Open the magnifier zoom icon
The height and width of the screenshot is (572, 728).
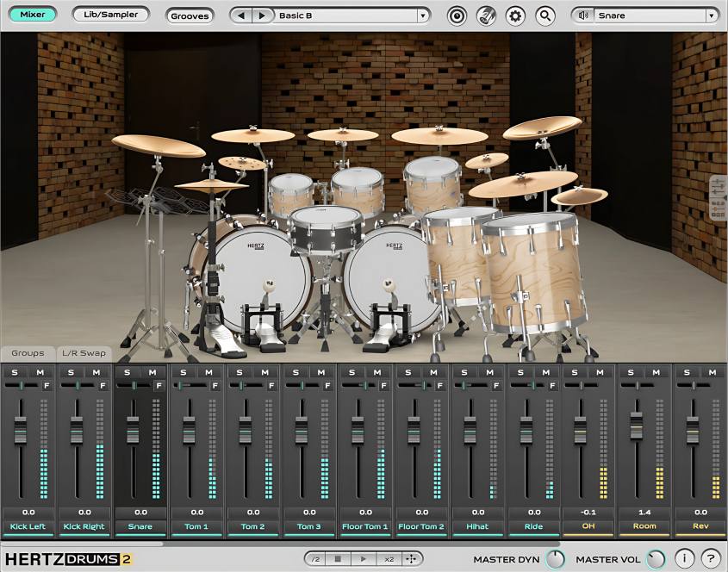(x=544, y=15)
